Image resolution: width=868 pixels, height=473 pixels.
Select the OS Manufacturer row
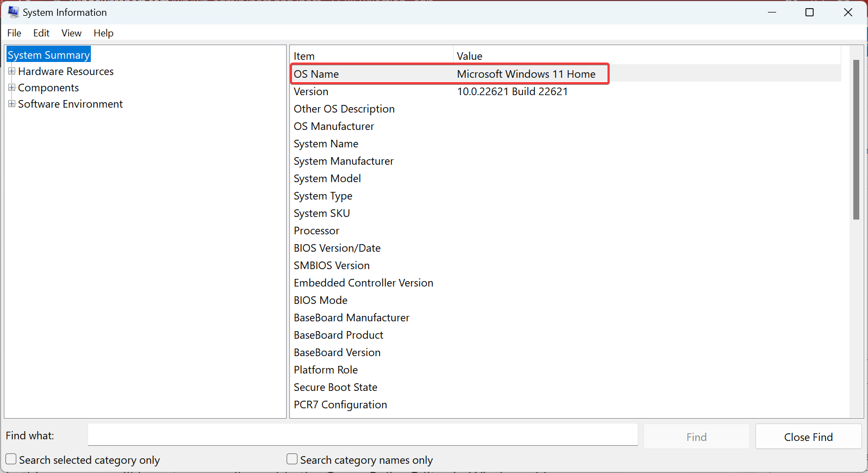pos(566,126)
